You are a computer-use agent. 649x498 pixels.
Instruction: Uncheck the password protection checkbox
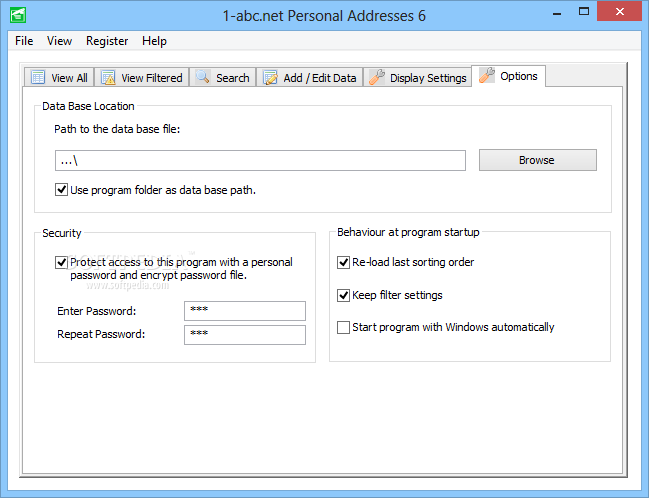(62, 262)
